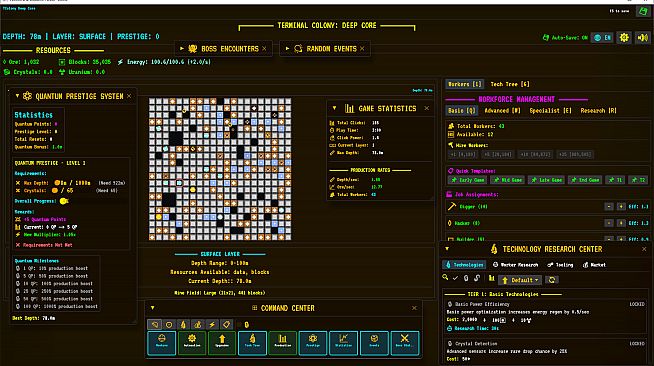
Task: Open the Tooling tab
Action: (560, 265)
